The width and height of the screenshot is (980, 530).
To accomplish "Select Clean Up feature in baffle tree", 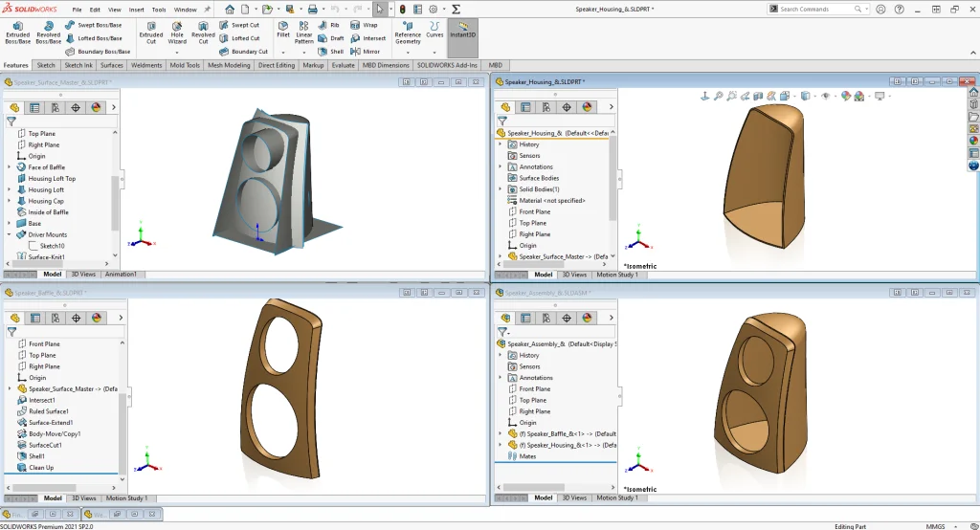I will click(x=41, y=468).
